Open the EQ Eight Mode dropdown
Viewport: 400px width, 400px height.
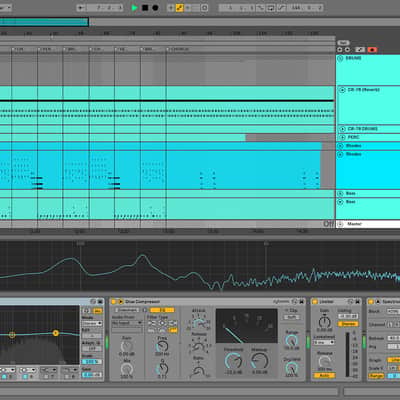click(x=92, y=323)
